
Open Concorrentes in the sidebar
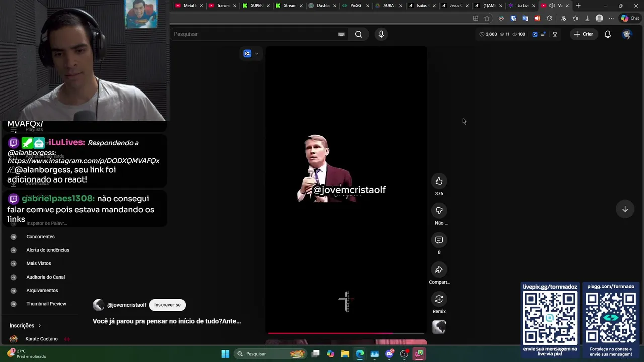(x=40, y=237)
